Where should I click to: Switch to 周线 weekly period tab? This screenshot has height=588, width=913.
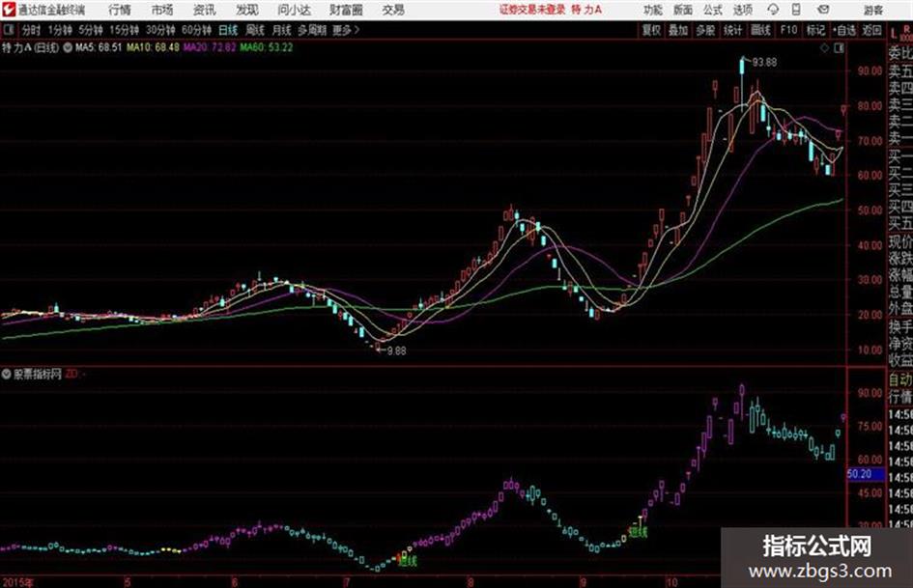click(x=255, y=30)
